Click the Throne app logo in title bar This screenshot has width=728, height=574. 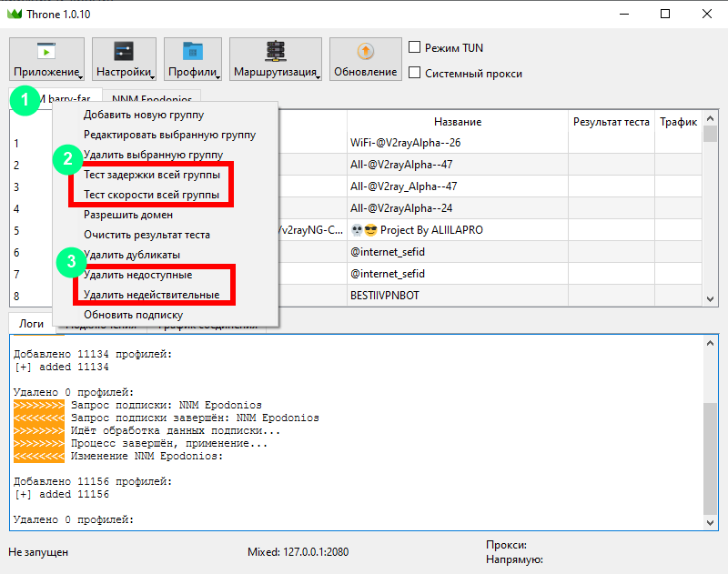(14, 15)
